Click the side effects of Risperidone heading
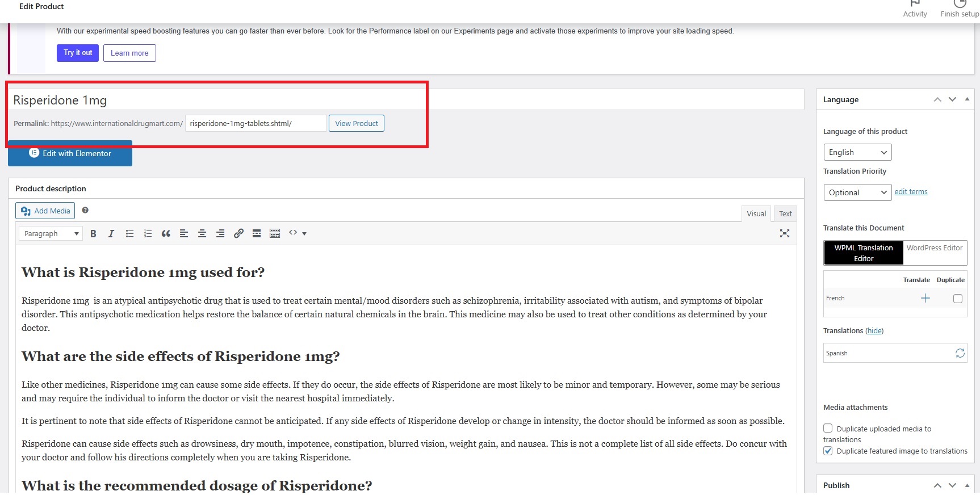980x495 pixels. (x=181, y=356)
